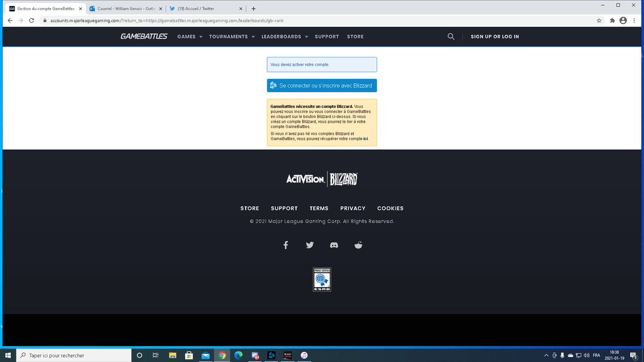The image size is (644, 362).
Task: Open new browser tab with plus
Action: pos(253,9)
